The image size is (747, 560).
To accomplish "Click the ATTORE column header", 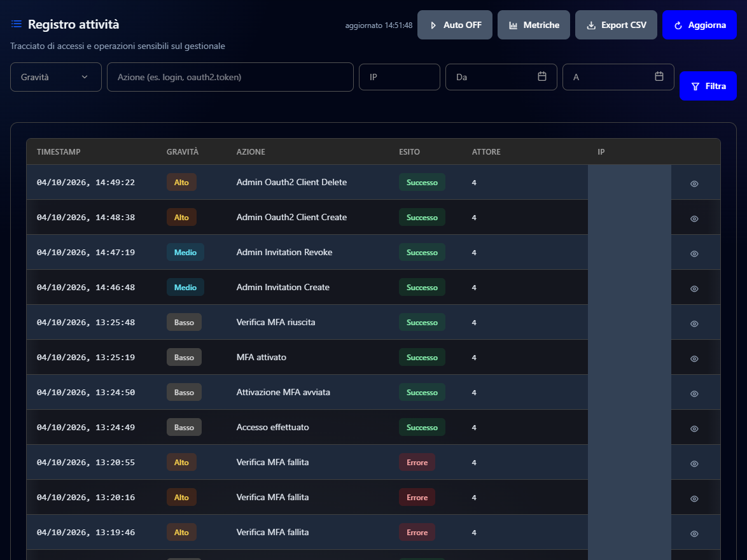I will (486, 151).
